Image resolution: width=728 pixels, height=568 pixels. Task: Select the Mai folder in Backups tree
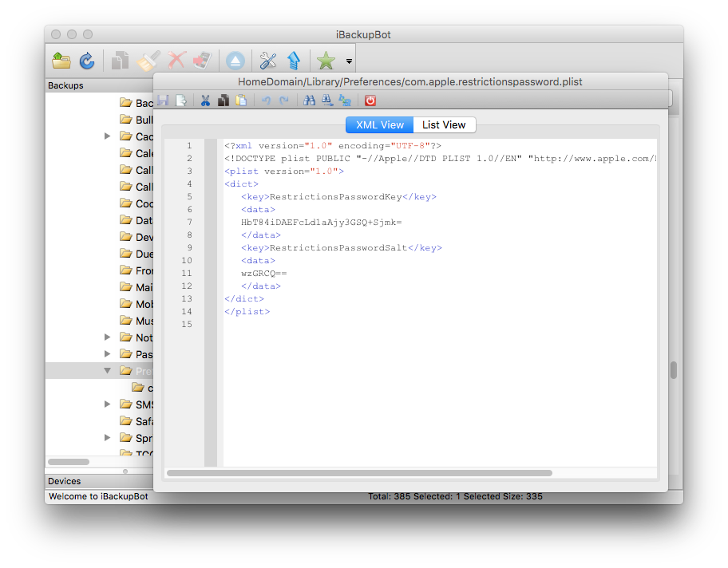tap(136, 286)
